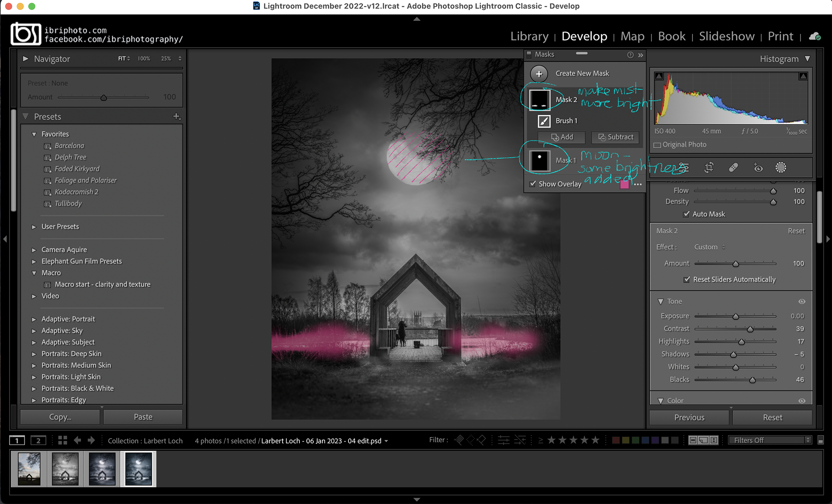This screenshot has height=504, width=832.
Task: Click the filmstrip filter lock switch
Action: 820,440
